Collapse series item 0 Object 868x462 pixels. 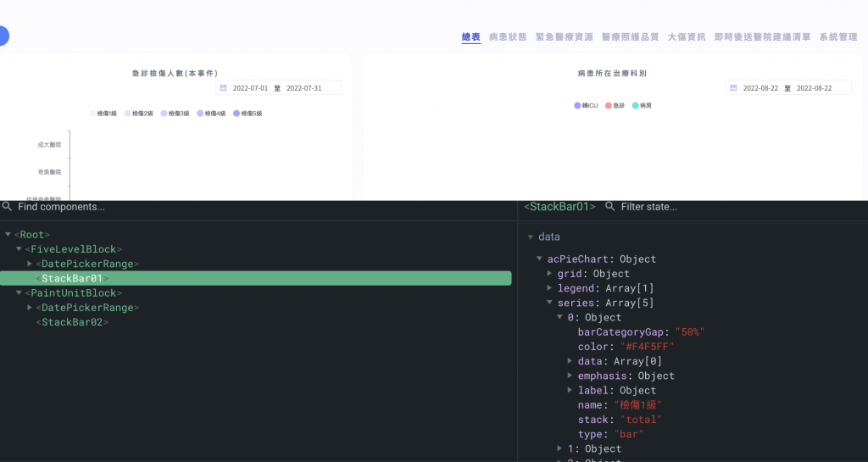(559, 317)
